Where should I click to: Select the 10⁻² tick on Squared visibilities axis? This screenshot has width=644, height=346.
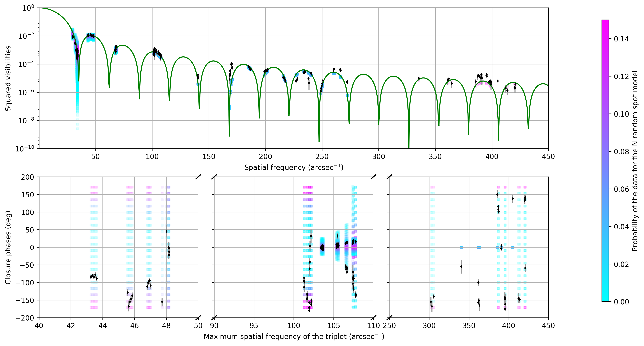27,36
